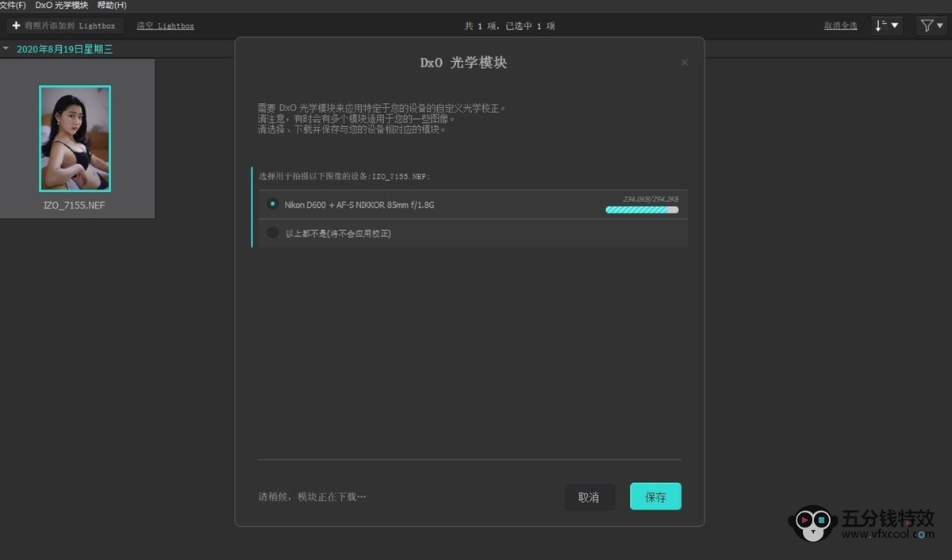Open the 帮助(H) menu
The height and width of the screenshot is (560, 952).
pyautogui.click(x=111, y=6)
